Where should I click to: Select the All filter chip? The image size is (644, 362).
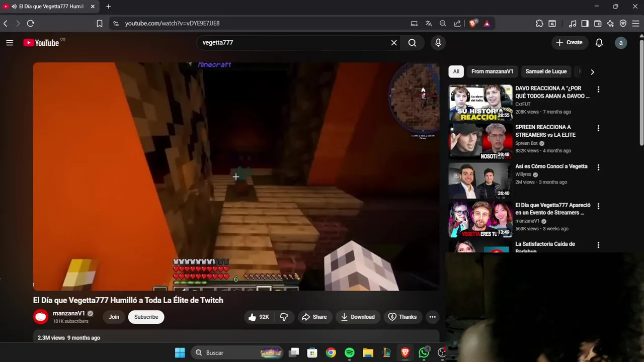[456, 71]
